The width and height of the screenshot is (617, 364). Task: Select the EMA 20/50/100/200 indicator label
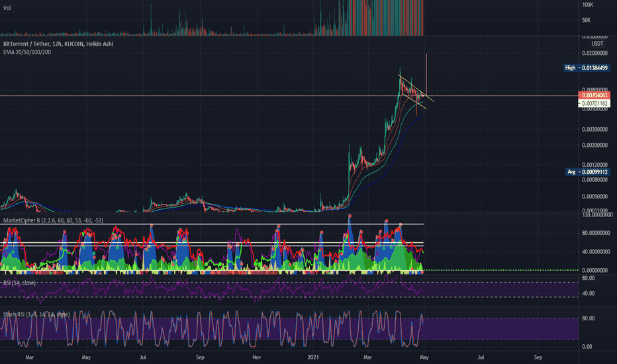[27, 52]
